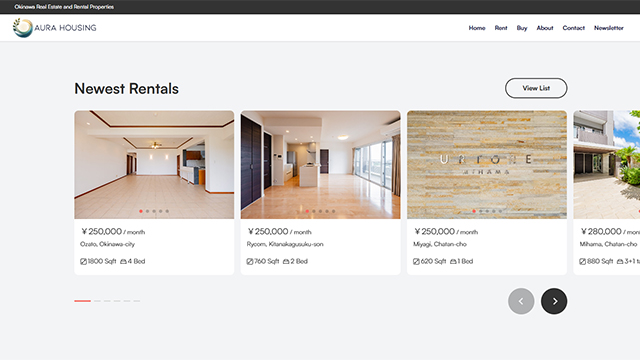Click the 1800 Sqft text
Screen dimensions: 640x360
click(102, 261)
